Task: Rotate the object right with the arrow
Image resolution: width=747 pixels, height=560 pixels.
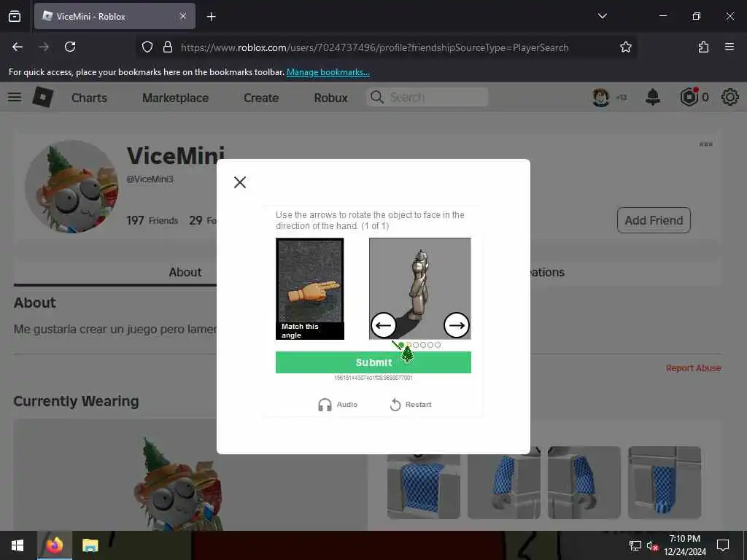Action: tap(457, 325)
